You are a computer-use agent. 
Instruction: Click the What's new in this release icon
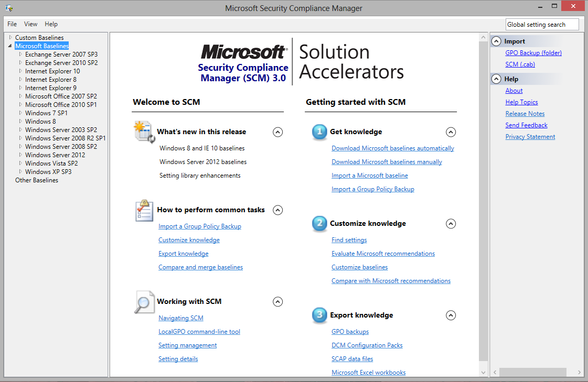pos(144,132)
